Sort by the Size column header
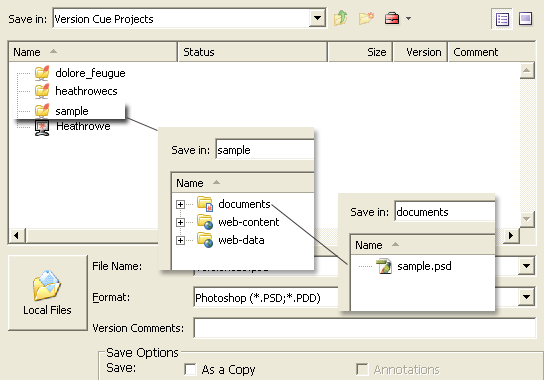Screen dimensions: 544x380 coord(360,52)
